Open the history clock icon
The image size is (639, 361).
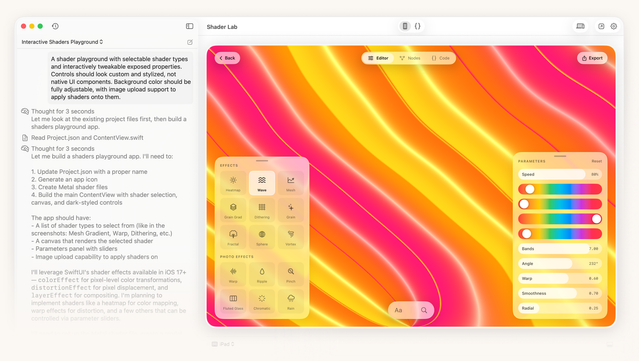tap(55, 26)
